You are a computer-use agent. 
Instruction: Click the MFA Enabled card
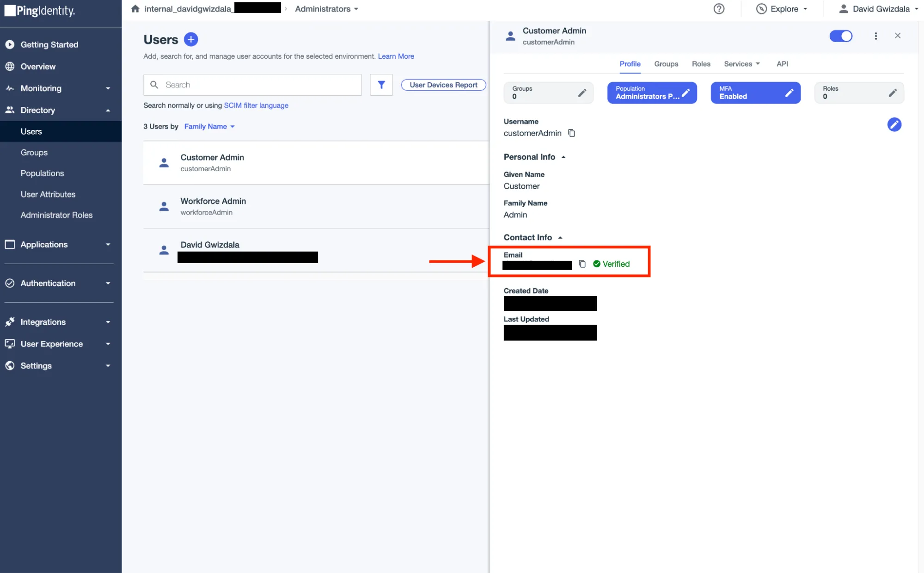755,92
